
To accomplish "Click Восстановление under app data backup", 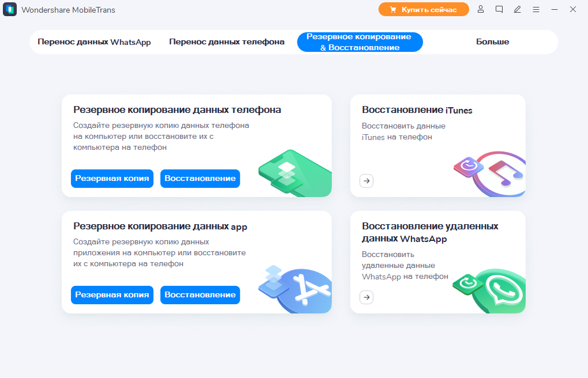I will pyautogui.click(x=200, y=295).
